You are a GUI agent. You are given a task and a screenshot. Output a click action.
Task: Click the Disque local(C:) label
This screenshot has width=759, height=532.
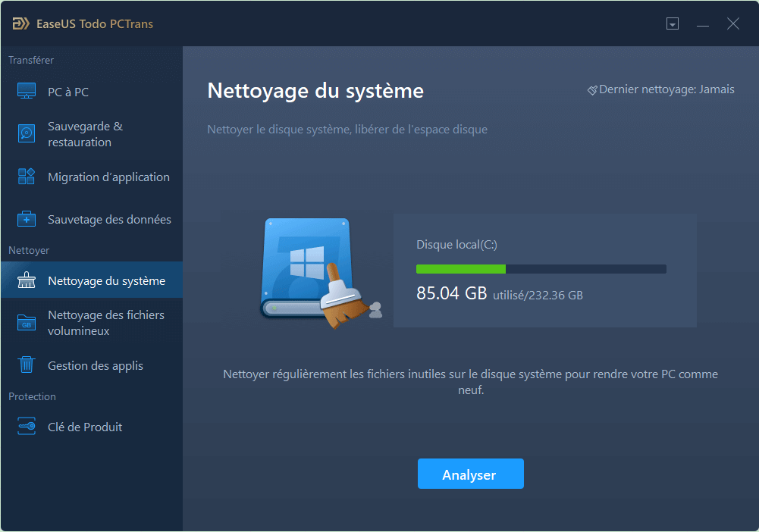click(x=456, y=245)
